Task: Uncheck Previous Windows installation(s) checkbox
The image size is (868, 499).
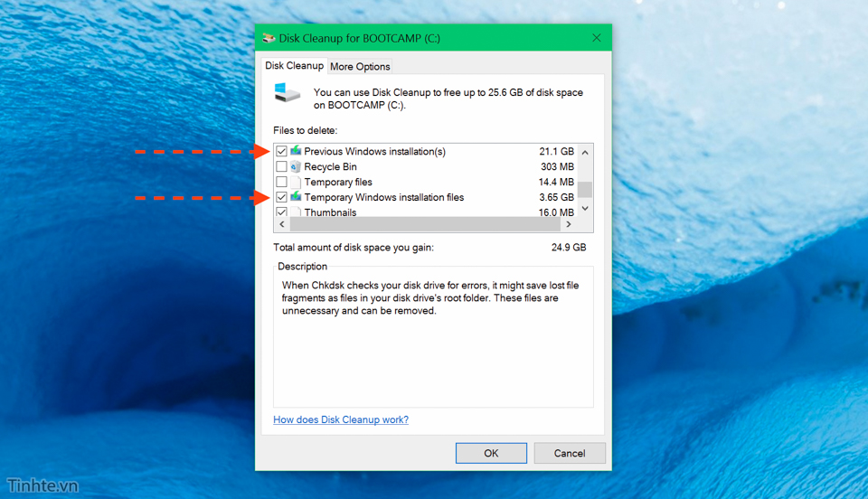Action: coord(281,151)
